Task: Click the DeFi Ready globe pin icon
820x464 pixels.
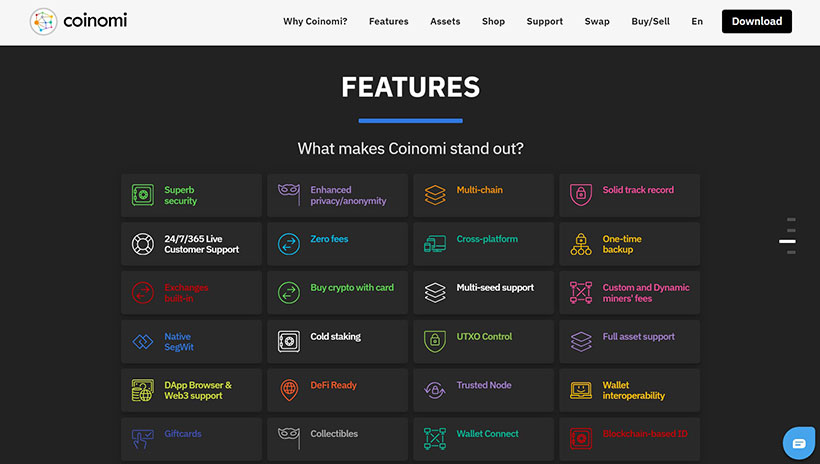Action: coord(289,390)
